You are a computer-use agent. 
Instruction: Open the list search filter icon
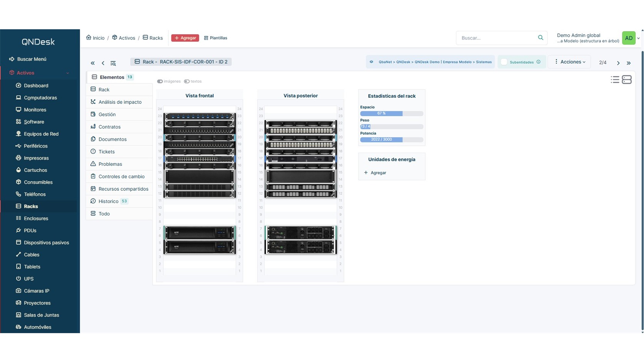pos(113,63)
